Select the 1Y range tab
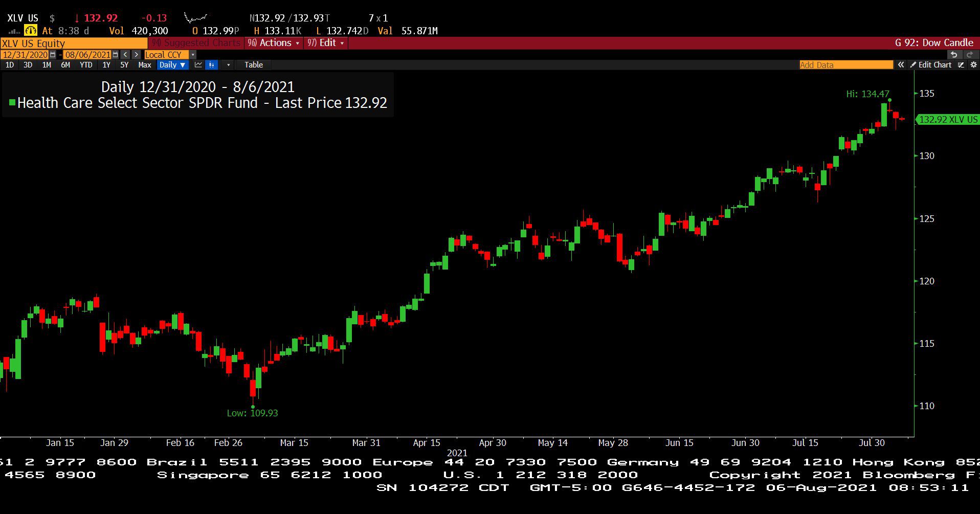Viewport: 980px width, 514px height. [x=106, y=65]
